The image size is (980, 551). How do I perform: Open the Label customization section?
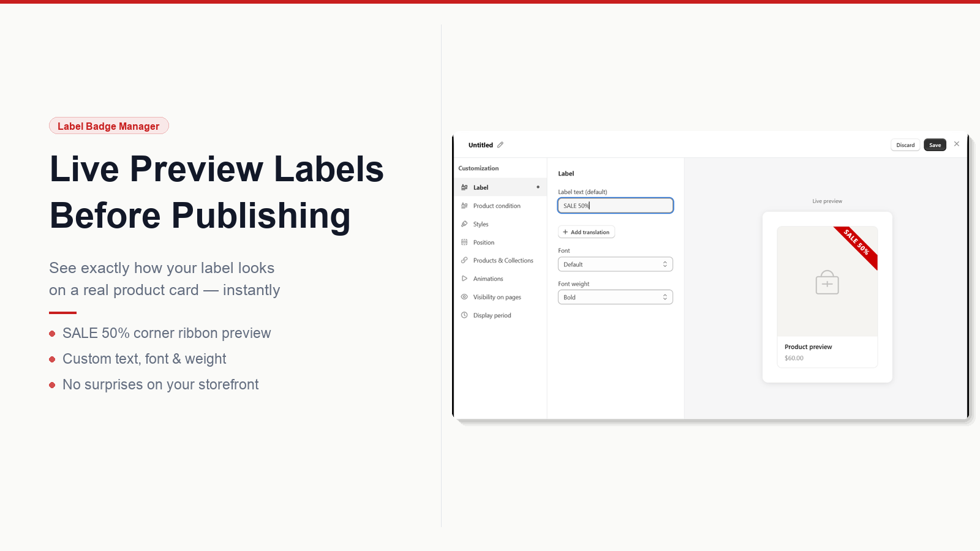[x=501, y=187]
